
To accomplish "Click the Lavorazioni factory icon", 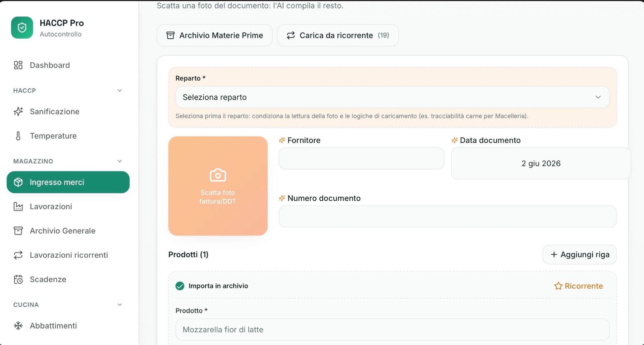I will [x=18, y=206].
